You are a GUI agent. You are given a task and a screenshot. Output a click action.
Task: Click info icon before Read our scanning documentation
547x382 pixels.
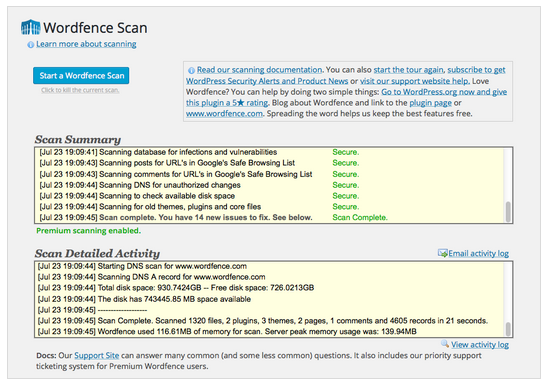coord(191,70)
